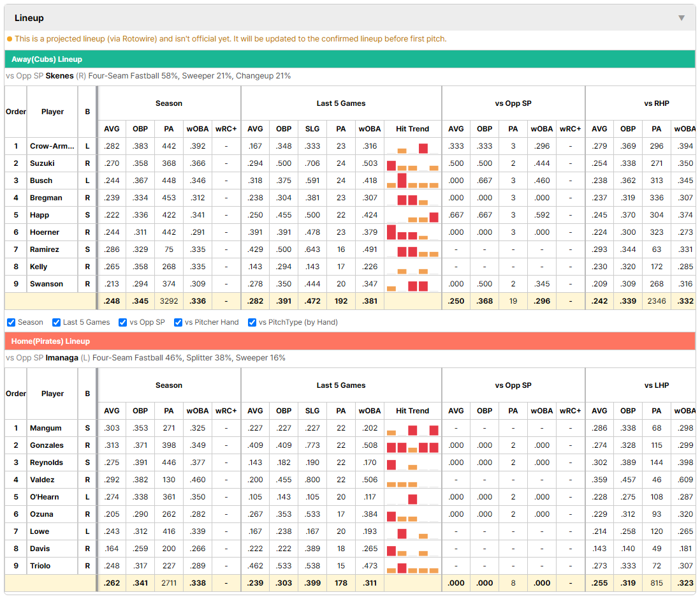Uncheck vs PitchType (by Hand) checkbox
Screen dimensions: 700x599
coord(252,323)
